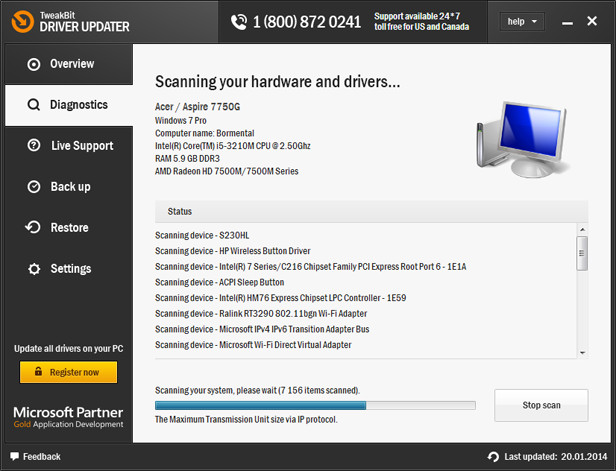This screenshot has width=616, height=471.
Task: Click the status list scroll up arrow
Action: (x=583, y=229)
